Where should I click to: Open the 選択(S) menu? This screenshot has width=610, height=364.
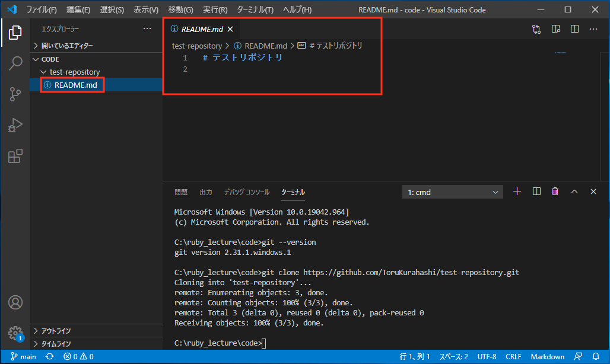pos(112,9)
